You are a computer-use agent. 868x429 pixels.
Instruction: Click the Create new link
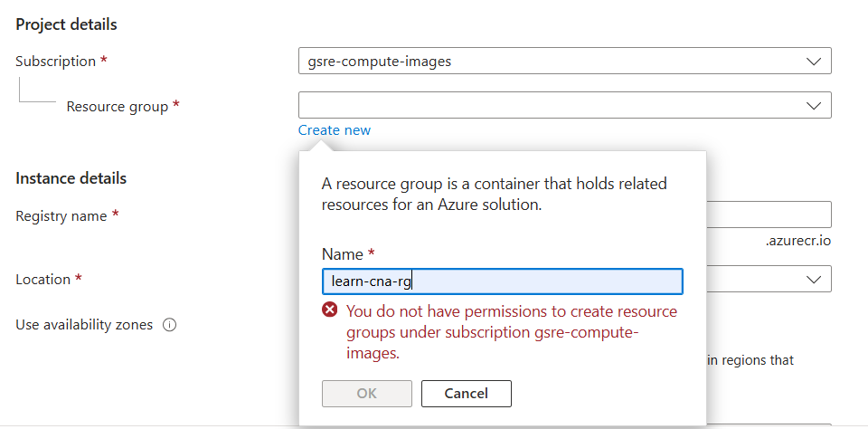335,130
